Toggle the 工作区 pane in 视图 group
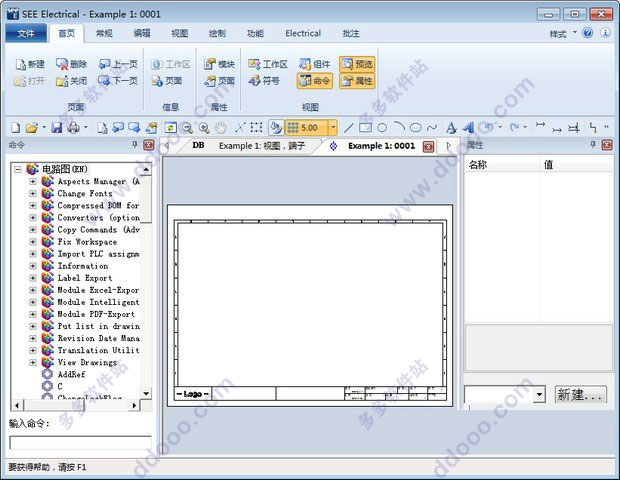Screen dimensions: 620x480 (x=268, y=64)
